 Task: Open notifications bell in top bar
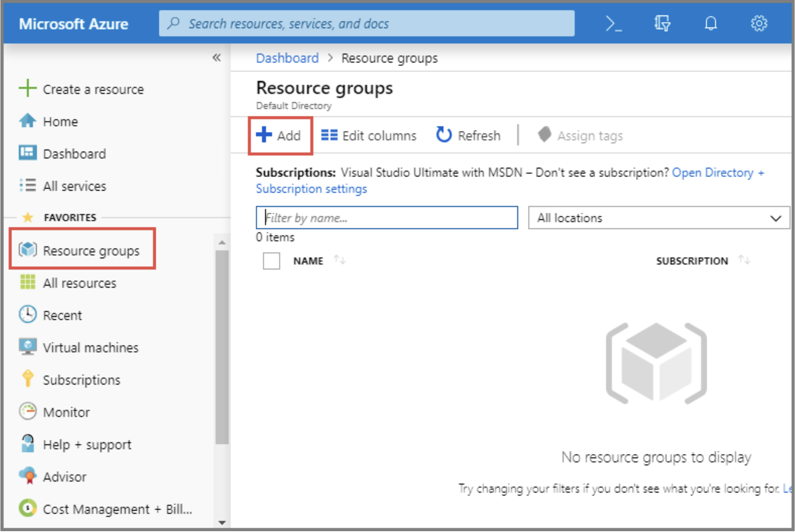[x=710, y=23]
